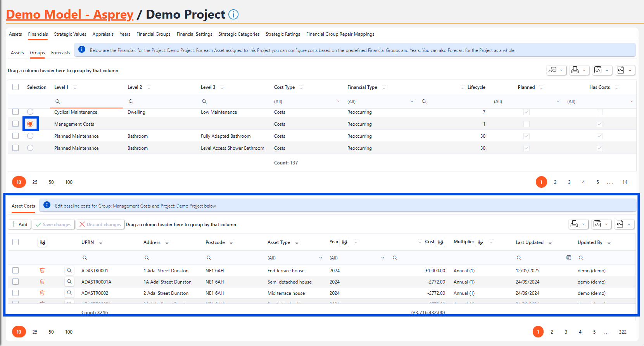Click the bulk edit icon beside Cost header
Screen dimensions: 644x346
[440, 242]
